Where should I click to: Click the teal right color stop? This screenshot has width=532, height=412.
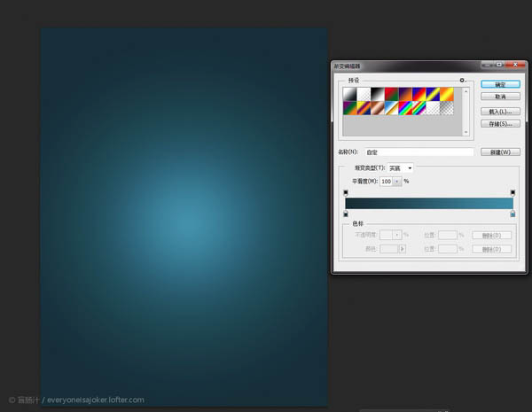coord(512,214)
